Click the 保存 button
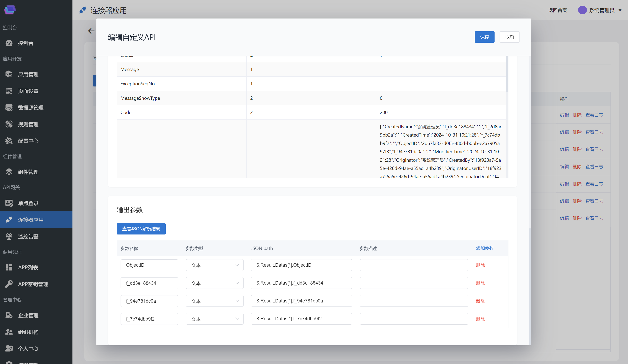The height and width of the screenshot is (364, 628). point(484,37)
